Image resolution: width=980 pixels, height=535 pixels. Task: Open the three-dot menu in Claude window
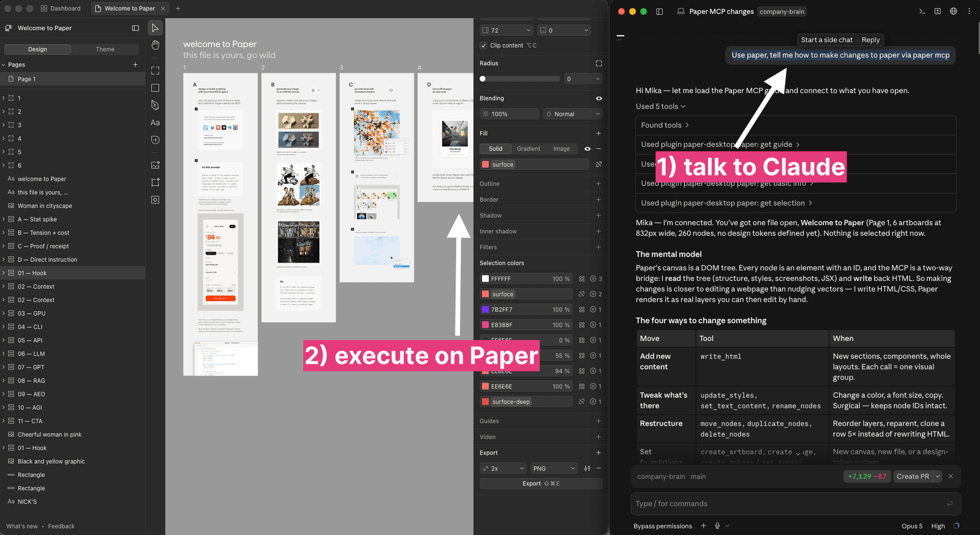click(x=969, y=11)
